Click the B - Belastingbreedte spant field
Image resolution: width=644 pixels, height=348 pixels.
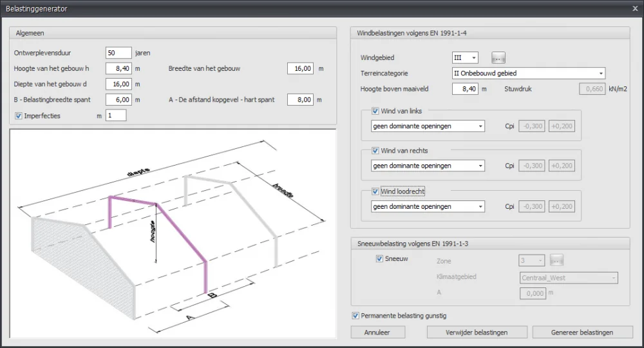(x=118, y=100)
